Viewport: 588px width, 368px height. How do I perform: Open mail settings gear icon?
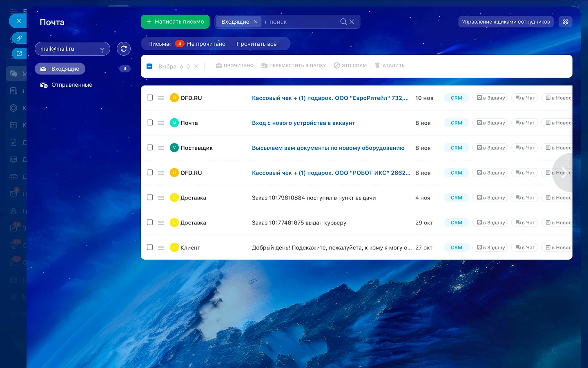coord(566,22)
